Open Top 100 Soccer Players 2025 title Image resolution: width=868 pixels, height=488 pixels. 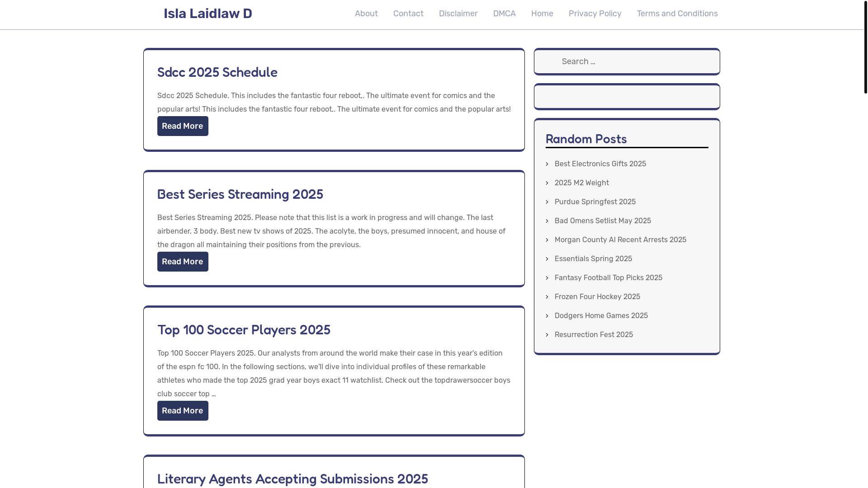pos(244,330)
